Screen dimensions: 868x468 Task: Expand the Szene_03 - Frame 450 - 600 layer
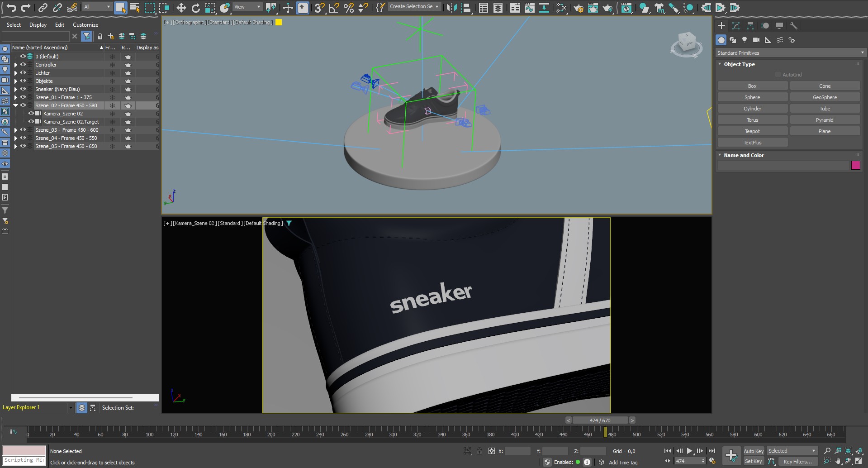tap(16, 130)
